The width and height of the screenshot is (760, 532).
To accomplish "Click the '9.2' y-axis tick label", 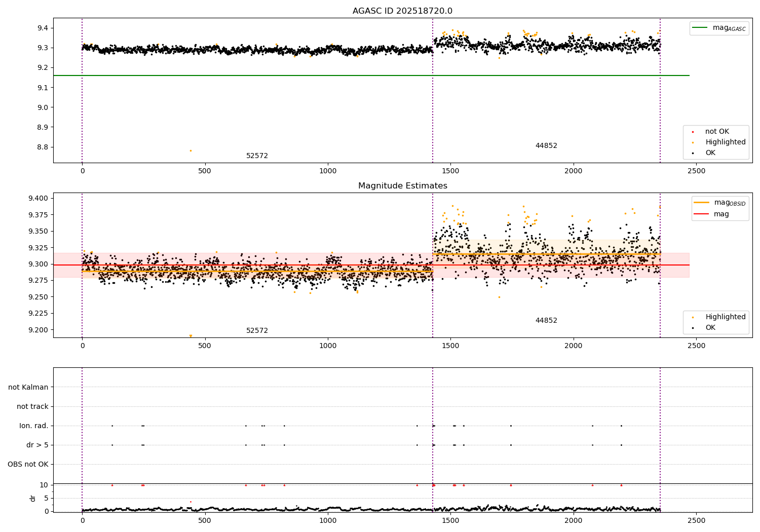I will [x=42, y=68].
